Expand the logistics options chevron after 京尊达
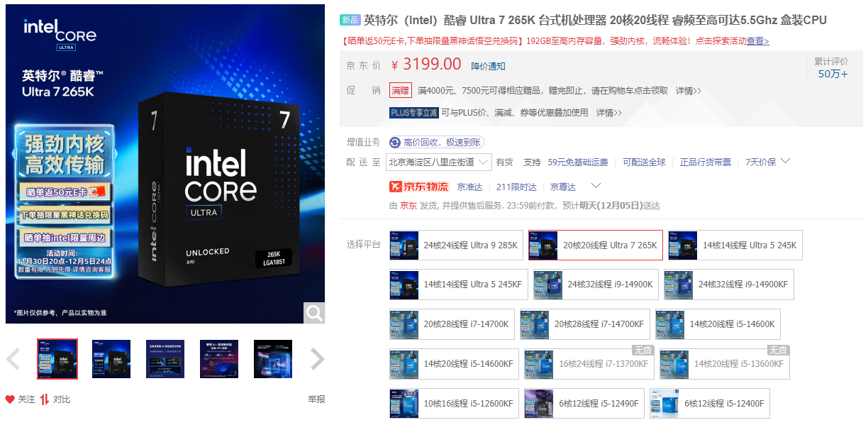The image size is (868, 425). click(596, 186)
